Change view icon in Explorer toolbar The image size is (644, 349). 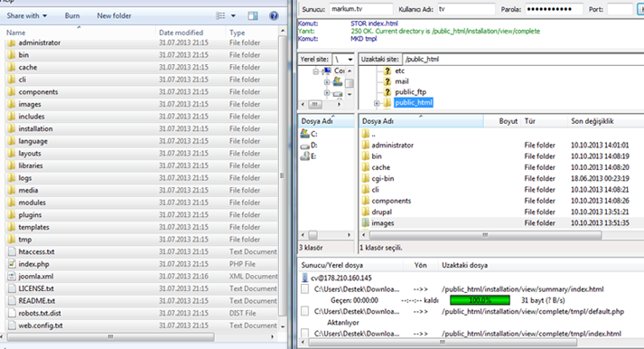[220, 15]
